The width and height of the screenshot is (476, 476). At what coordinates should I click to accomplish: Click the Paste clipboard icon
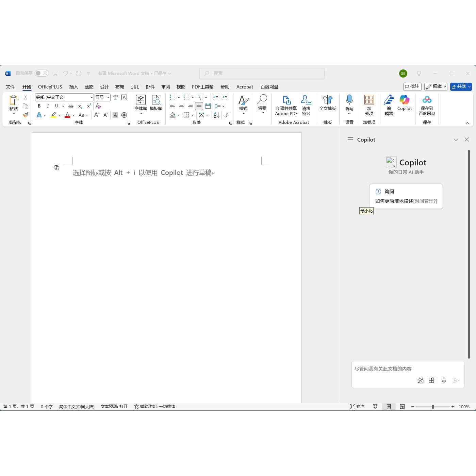14,100
